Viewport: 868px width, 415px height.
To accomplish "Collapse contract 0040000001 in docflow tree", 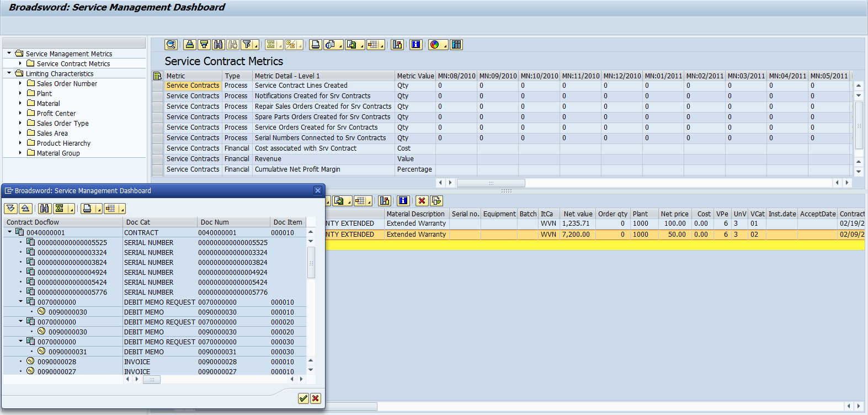I will [x=9, y=232].
